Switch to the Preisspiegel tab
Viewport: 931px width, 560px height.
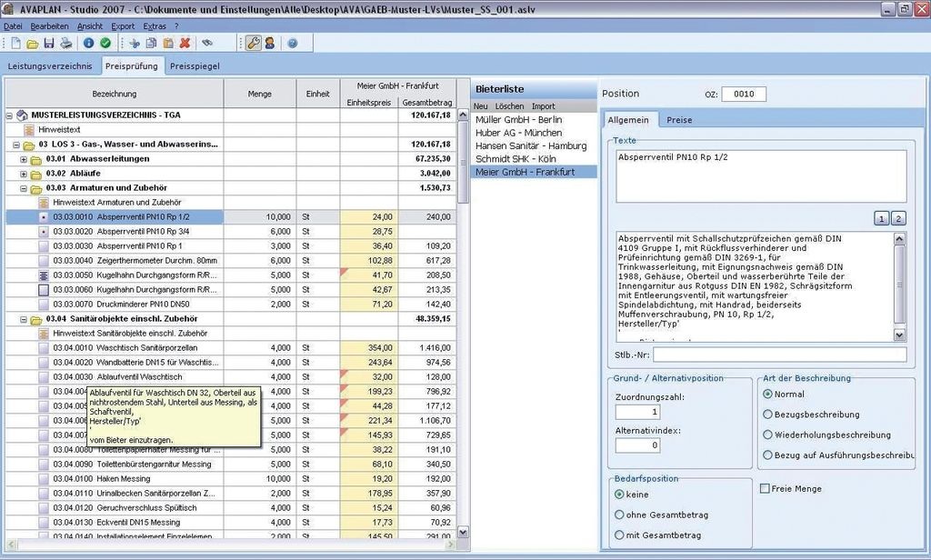[x=195, y=65]
